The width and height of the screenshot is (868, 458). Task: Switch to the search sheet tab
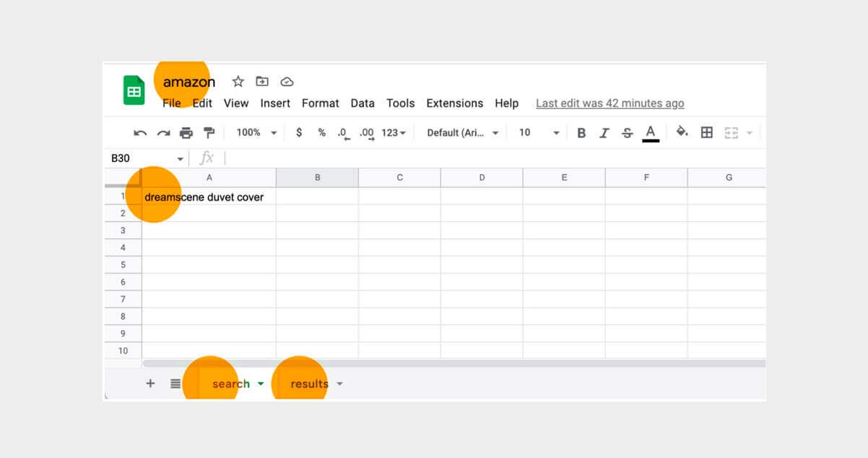click(231, 384)
